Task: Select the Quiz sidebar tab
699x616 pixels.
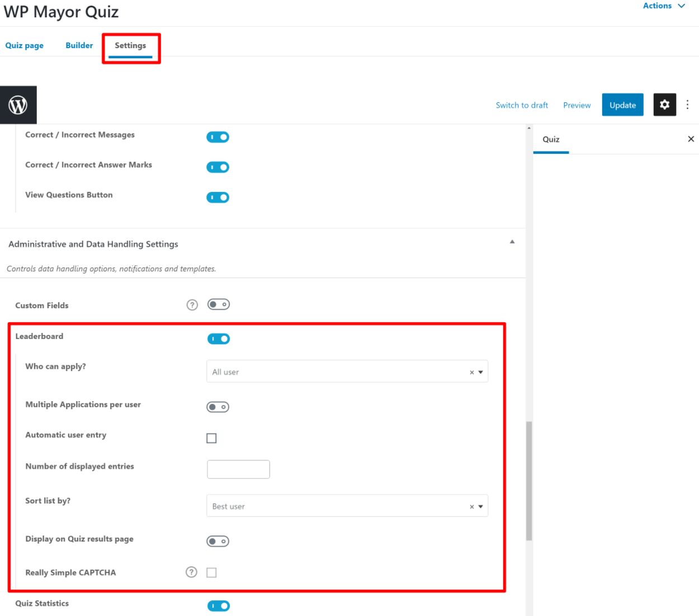Action: 551,140
